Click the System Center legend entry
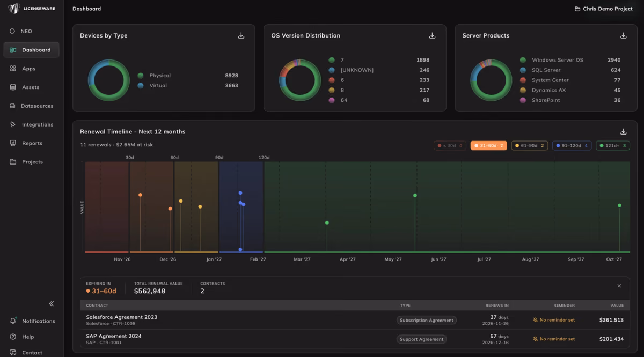This screenshot has height=357, width=644. coord(570,80)
